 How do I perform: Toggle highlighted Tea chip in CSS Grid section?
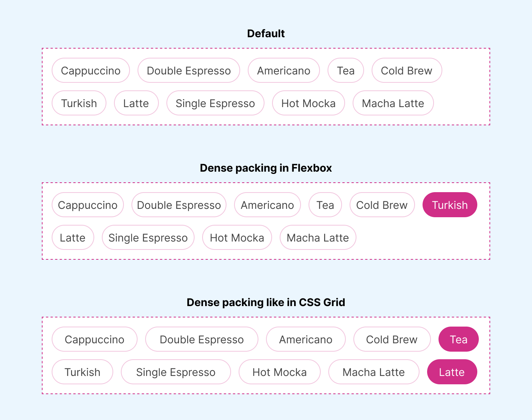pyautogui.click(x=459, y=339)
